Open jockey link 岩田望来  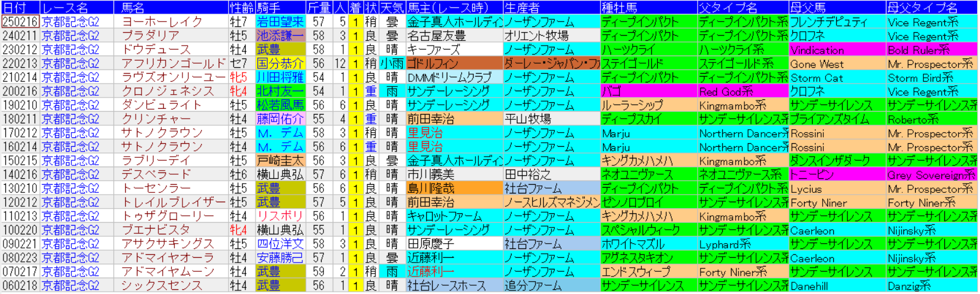pos(280,22)
